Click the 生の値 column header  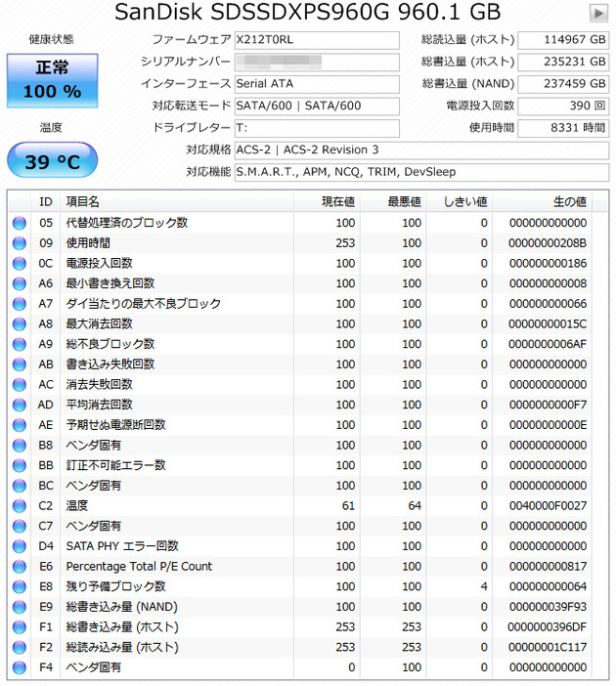tap(543, 201)
